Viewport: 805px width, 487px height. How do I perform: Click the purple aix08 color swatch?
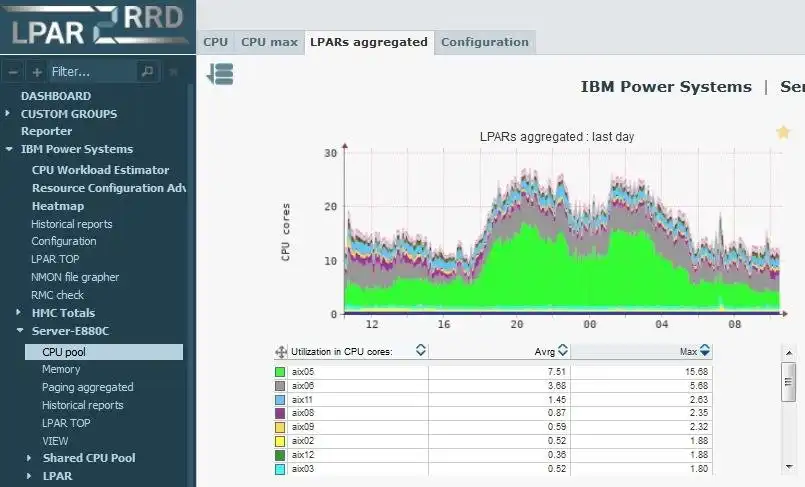[x=280, y=413]
